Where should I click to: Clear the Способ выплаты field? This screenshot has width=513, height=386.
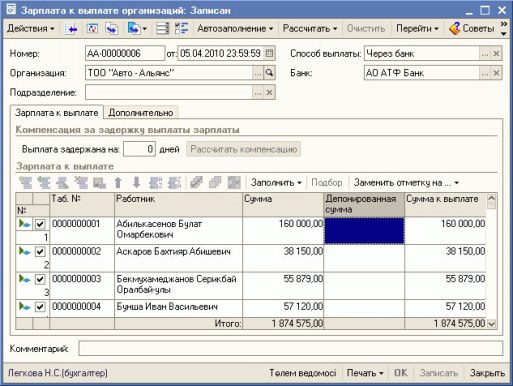[496, 53]
